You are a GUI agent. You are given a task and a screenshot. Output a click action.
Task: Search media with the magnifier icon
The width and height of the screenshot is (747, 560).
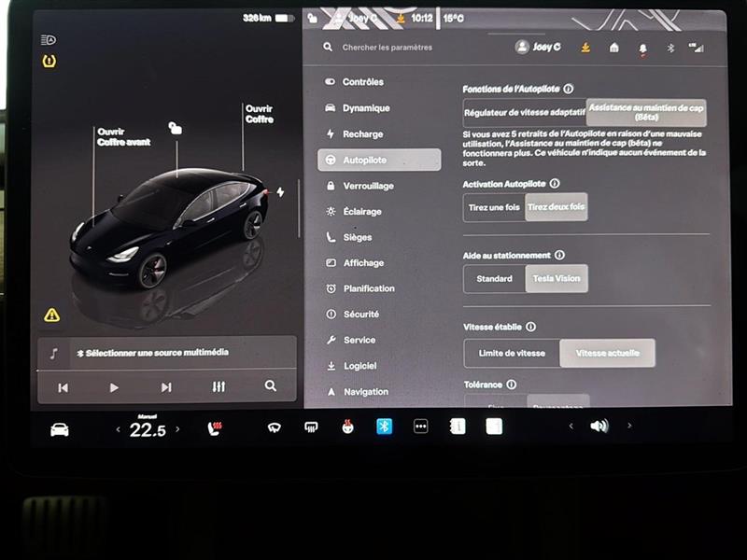pyautogui.click(x=271, y=385)
